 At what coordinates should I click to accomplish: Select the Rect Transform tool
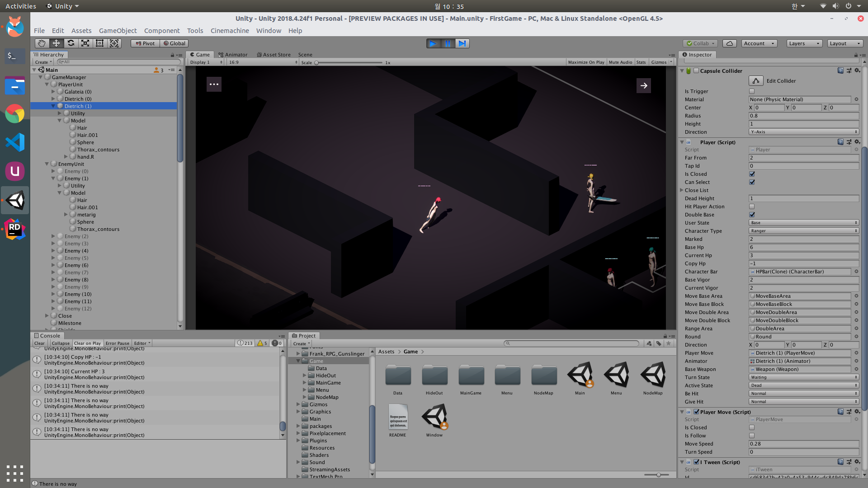100,43
